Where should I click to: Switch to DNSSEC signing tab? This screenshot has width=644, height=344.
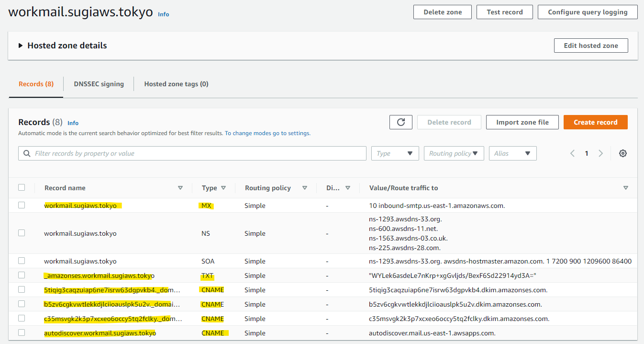99,84
